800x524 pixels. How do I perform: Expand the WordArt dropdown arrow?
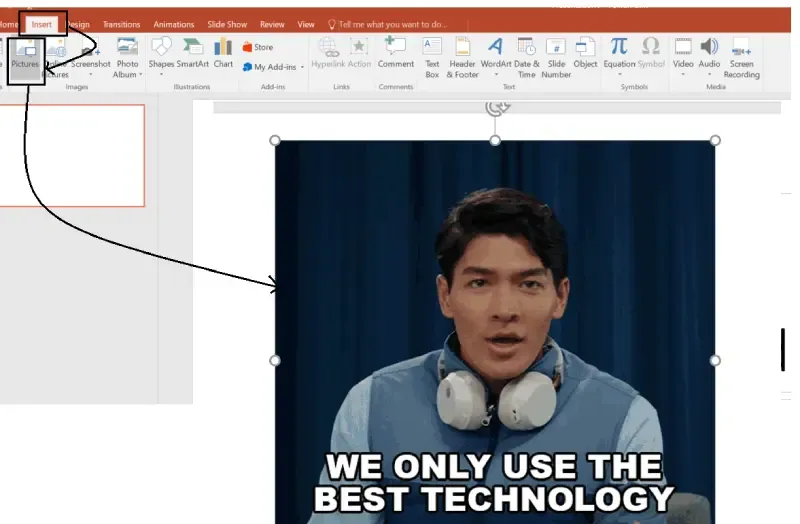coord(496,74)
